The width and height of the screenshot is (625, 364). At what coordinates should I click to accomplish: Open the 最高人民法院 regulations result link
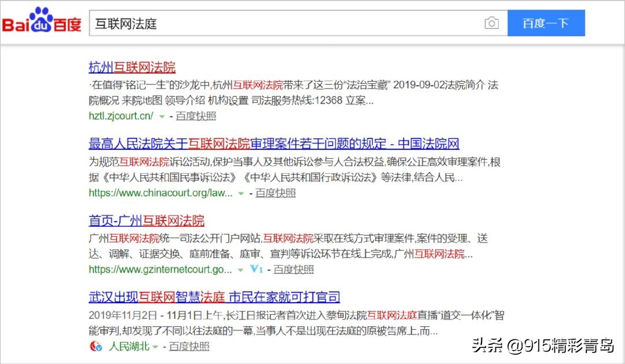click(273, 144)
